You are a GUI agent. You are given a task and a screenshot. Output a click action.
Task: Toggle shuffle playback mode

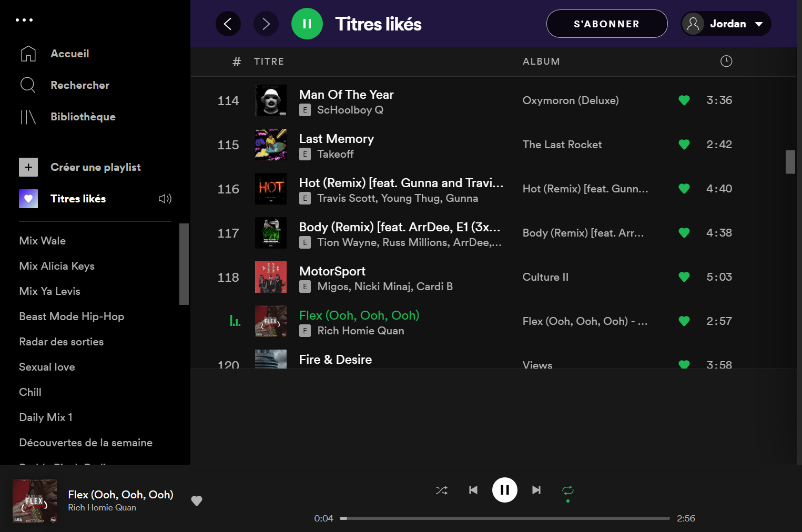click(442, 490)
